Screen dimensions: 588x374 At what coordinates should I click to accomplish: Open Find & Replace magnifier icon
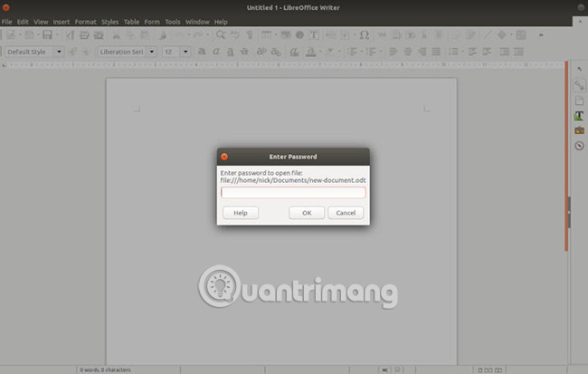point(221,35)
